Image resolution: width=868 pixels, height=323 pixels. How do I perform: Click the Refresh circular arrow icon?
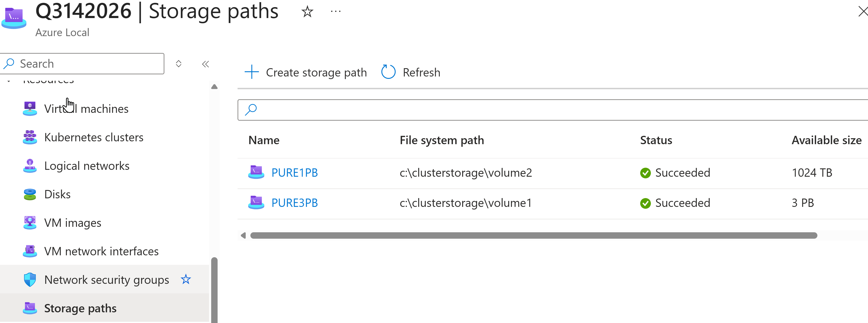point(388,72)
